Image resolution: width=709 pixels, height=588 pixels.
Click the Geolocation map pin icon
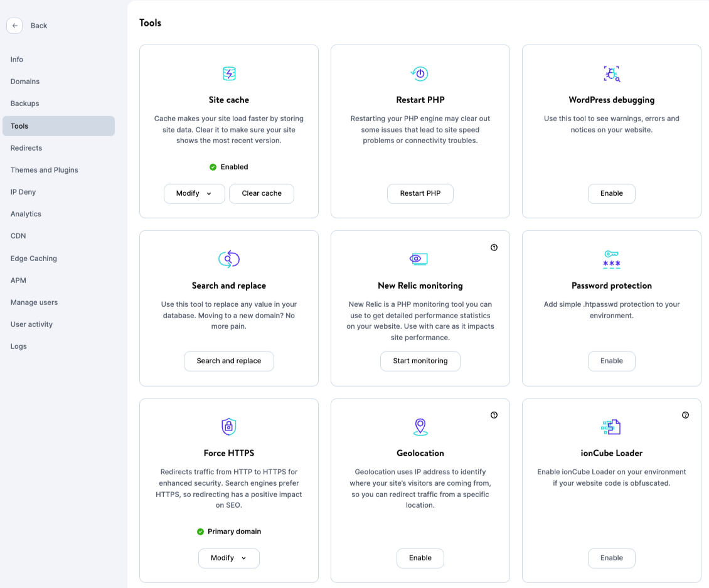pyautogui.click(x=420, y=426)
